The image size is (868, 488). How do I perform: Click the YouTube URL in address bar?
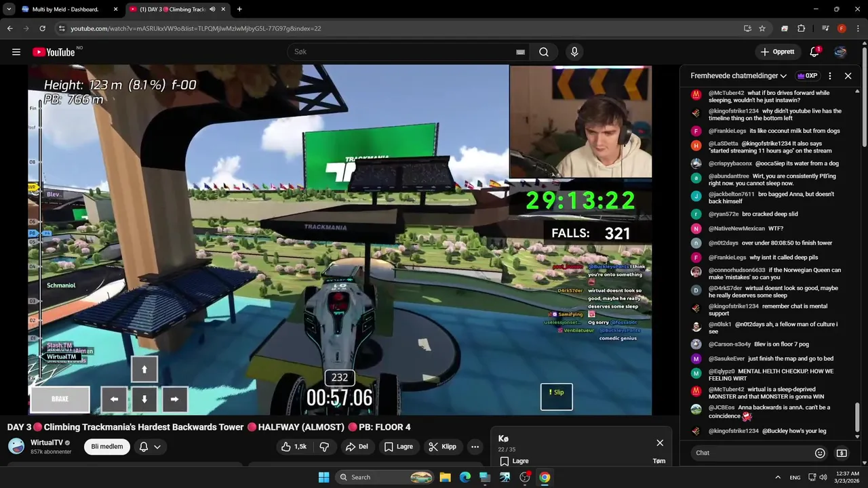(x=196, y=28)
